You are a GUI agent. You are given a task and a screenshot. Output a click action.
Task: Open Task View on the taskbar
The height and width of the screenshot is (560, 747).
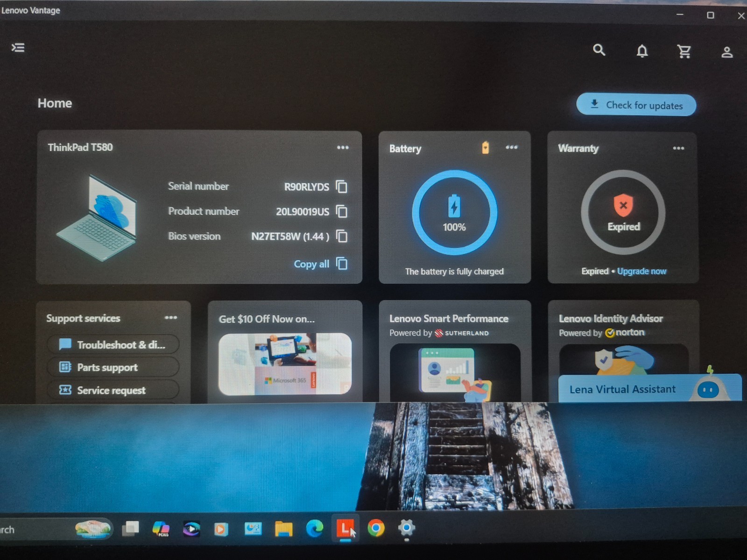[x=131, y=529]
